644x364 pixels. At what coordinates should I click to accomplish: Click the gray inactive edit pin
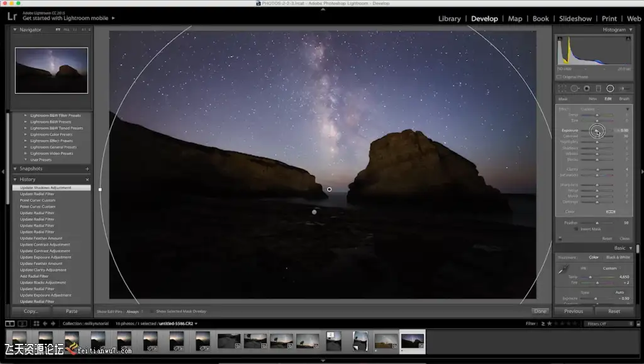(314, 212)
